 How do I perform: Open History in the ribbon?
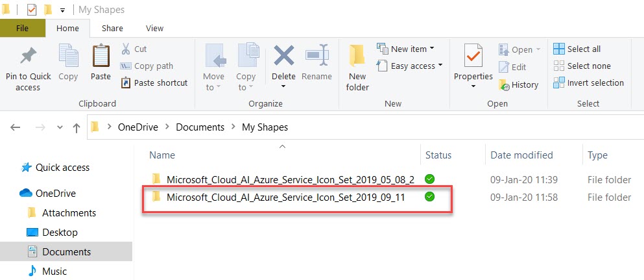(519, 84)
